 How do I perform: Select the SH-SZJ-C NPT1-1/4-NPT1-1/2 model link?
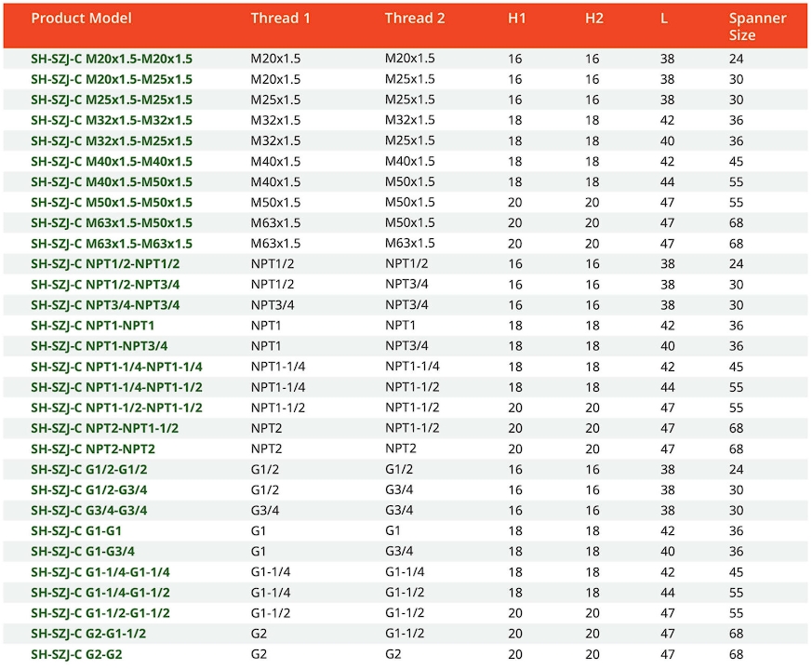tap(116, 387)
